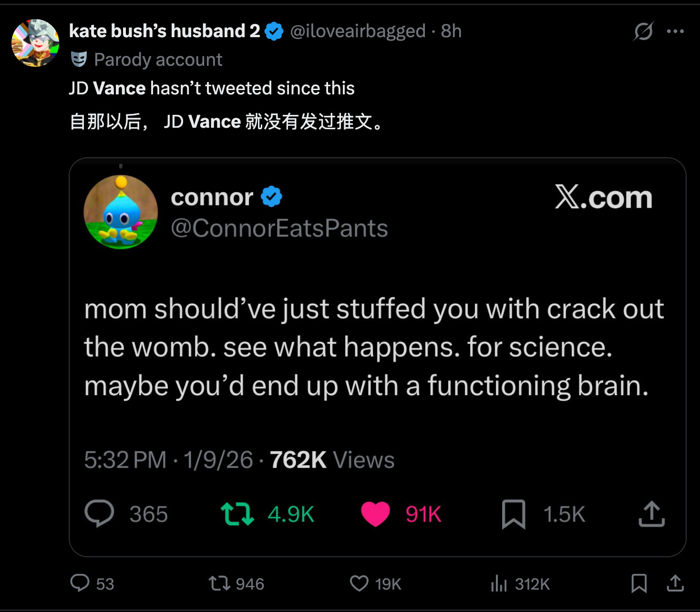Open the three-dot more options menu
The width and height of the screenshot is (700, 612).
click(675, 31)
